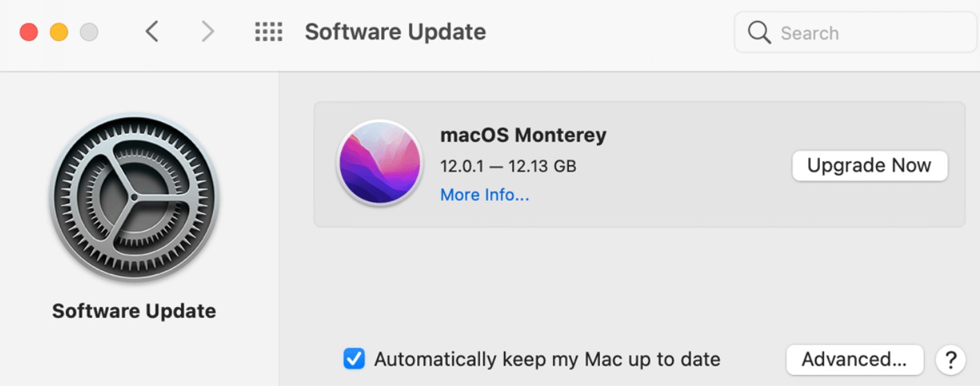Click the gray zoom window button

(x=89, y=32)
